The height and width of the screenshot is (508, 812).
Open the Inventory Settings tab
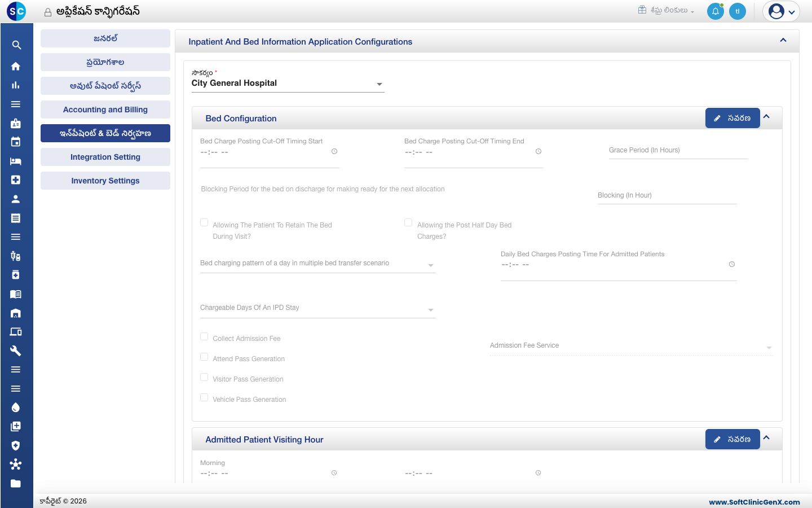[105, 181]
